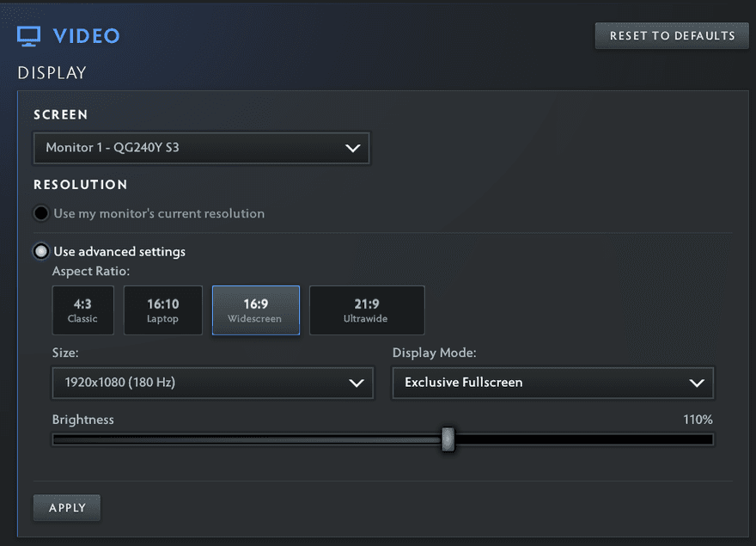Click the Aspect Ratio label
This screenshot has height=546, width=756.
pyautogui.click(x=91, y=271)
